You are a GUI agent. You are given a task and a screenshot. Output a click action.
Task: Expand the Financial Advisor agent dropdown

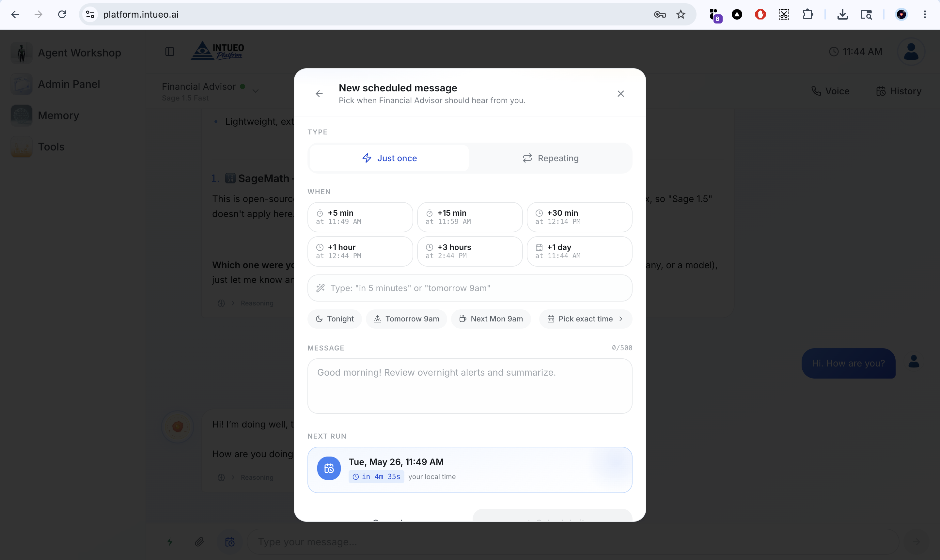click(256, 91)
